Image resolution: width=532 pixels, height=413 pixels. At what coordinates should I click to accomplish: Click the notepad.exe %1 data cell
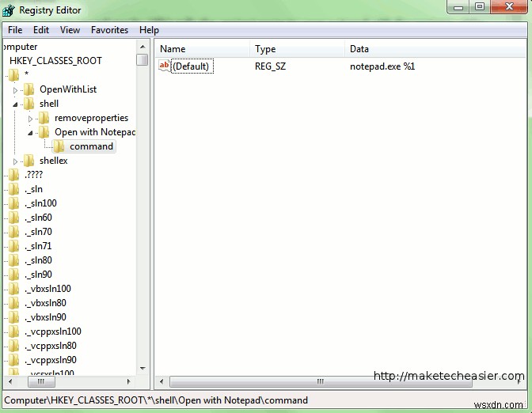[x=382, y=66]
